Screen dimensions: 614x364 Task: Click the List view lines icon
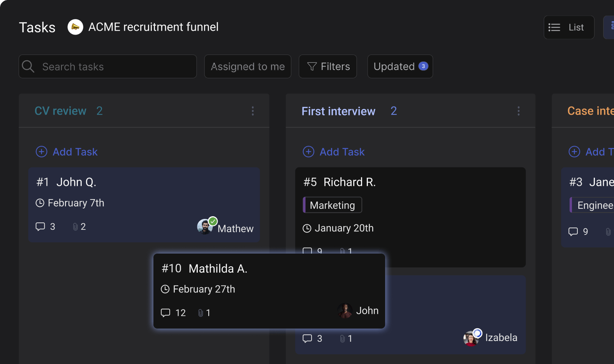tap(554, 27)
